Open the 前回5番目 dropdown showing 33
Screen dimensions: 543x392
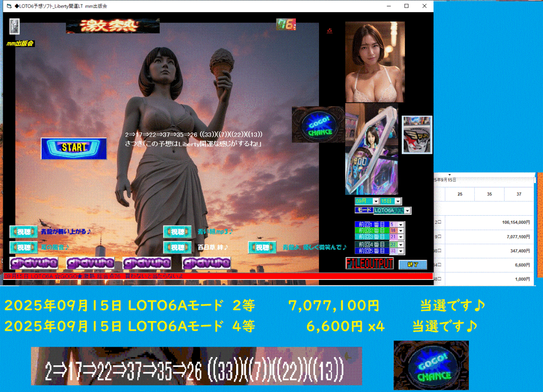click(x=400, y=251)
